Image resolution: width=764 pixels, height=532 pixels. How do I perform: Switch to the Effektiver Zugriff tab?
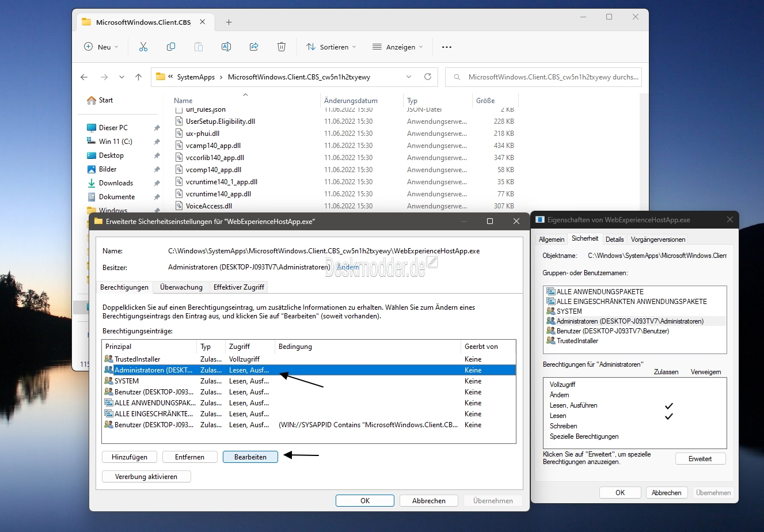[x=238, y=287]
